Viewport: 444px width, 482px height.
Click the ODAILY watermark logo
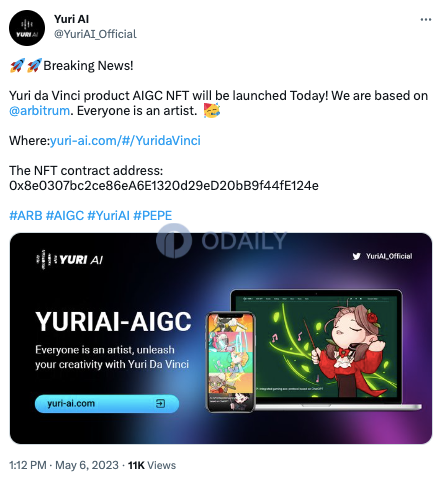221,240
